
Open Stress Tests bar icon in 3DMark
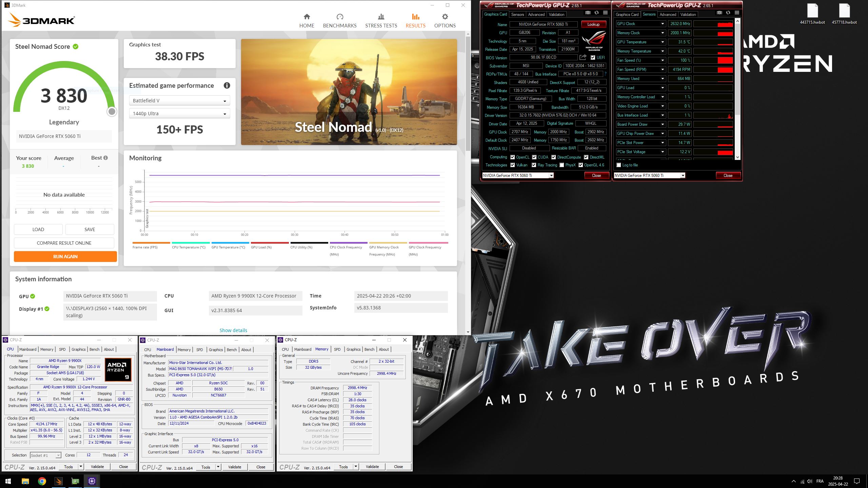[381, 17]
